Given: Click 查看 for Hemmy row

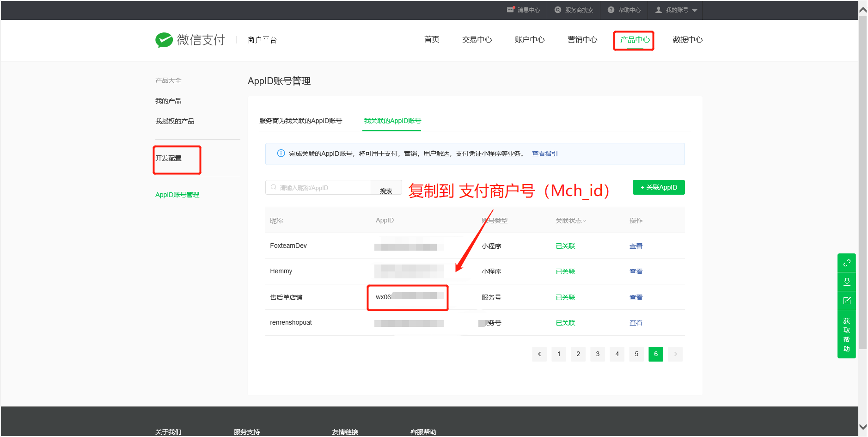Looking at the screenshot, I should click(636, 271).
